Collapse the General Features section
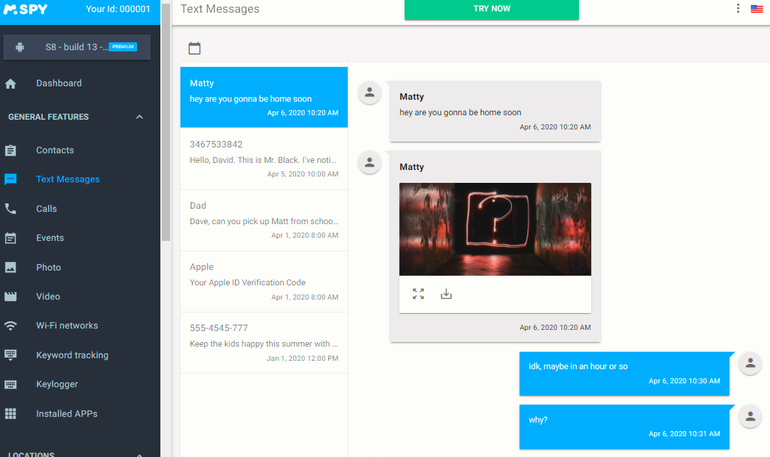 point(139,117)
